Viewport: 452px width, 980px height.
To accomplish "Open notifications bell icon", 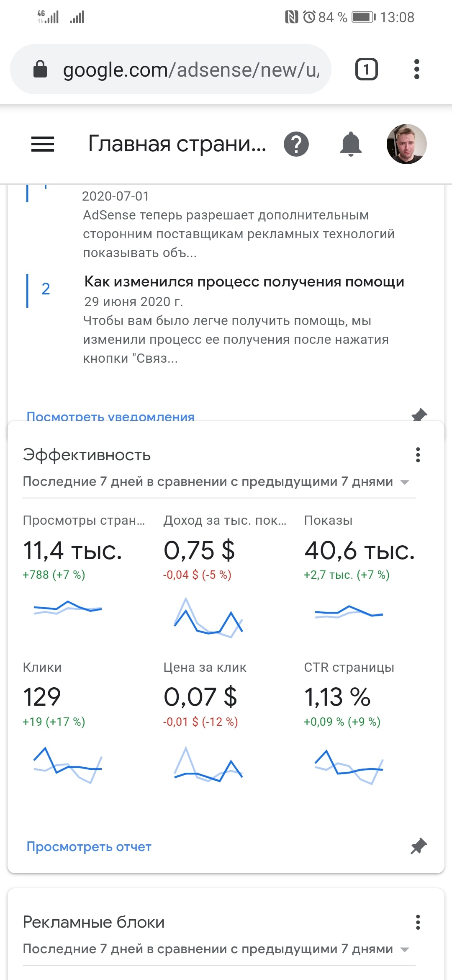I will pos(350,144).
